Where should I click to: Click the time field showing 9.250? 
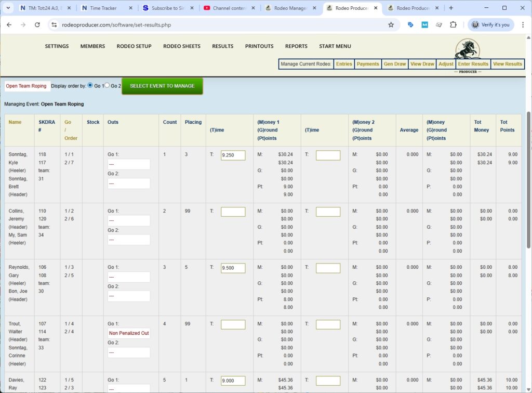pyautogui.click(x=233, y=155)
